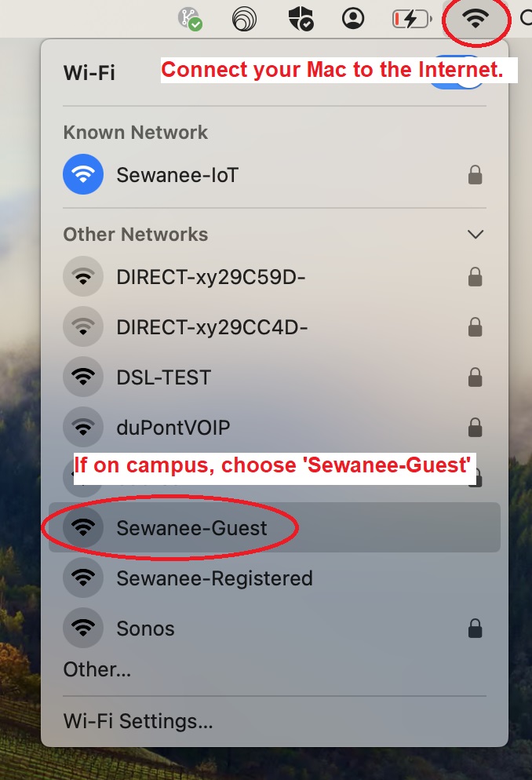Connect to the duPontVOIP network
This screenshot has height=780, width=532.
click(x=275, y=427)
